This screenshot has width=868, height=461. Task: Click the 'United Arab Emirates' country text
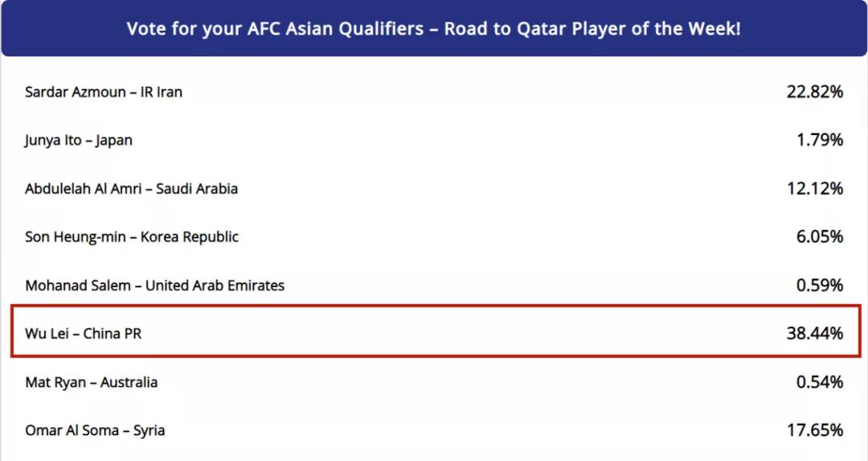click(x=215, y=285)
